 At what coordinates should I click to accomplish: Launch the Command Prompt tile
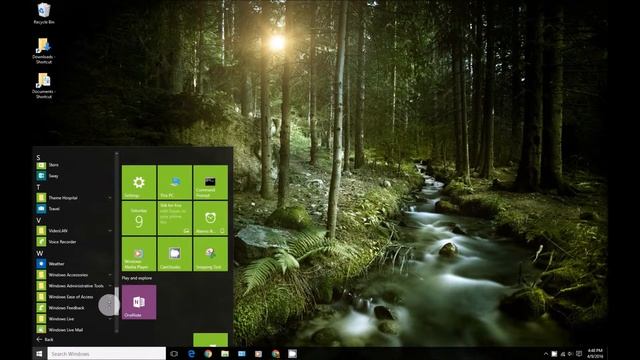[x=211, y=182]
